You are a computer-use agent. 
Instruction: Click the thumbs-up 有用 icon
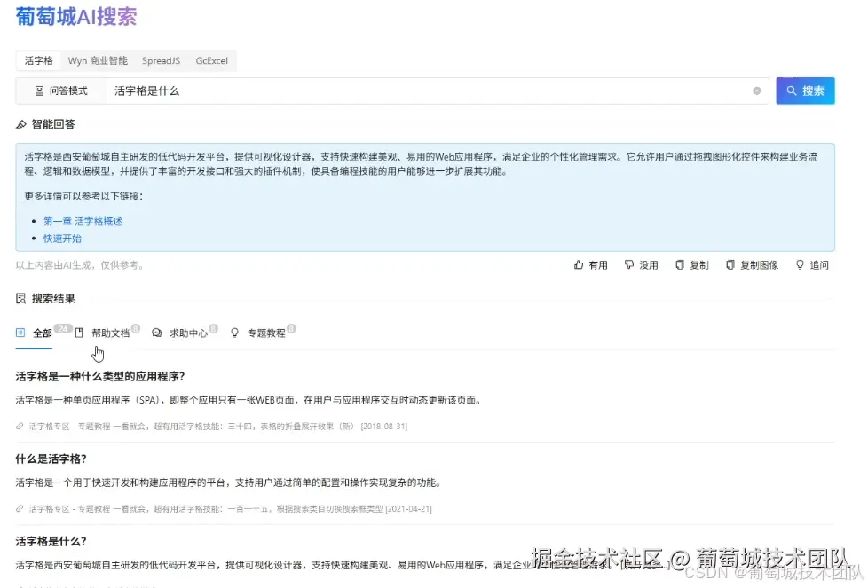click(579, 263)
